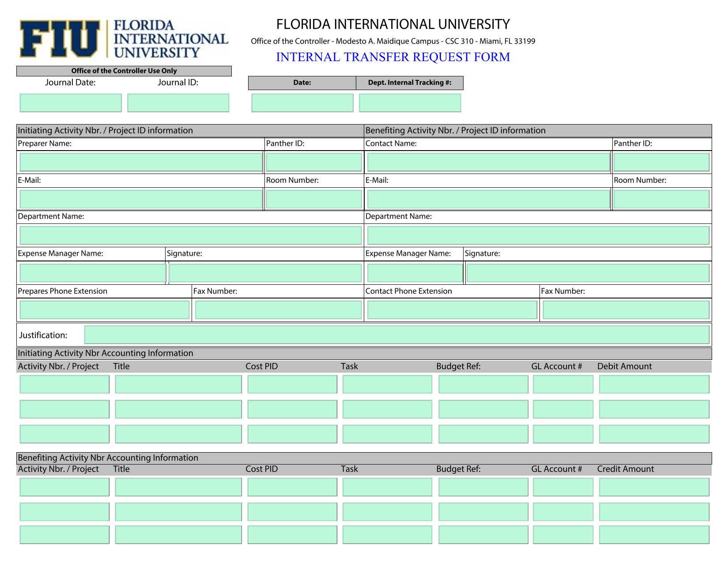Image resolution: width=728 pixels, height=563 pixels.
Task: Click third-row Task field in Initiating section
Action: pos(387,434)
